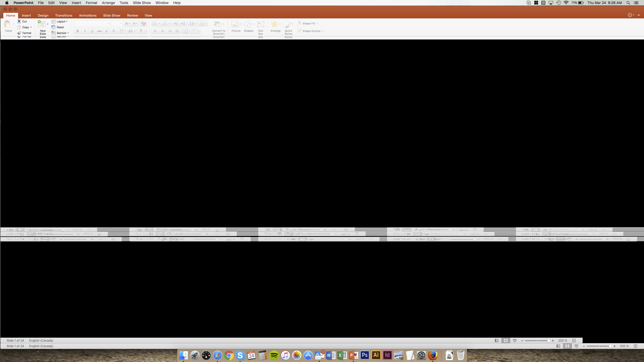Click the Reset slide icon

pyautogui.click(x=54, y=27)
